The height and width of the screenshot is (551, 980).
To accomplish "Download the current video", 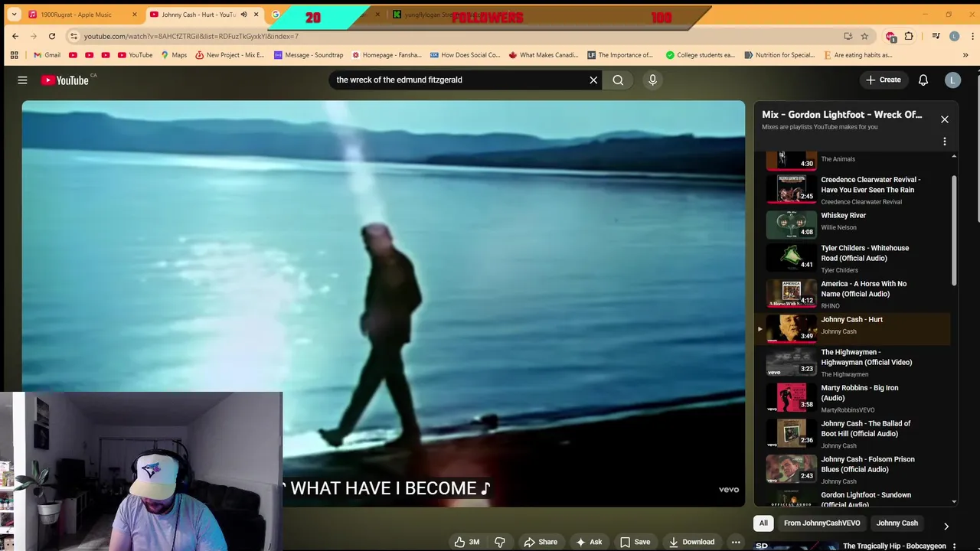I will tap(691, 542).
